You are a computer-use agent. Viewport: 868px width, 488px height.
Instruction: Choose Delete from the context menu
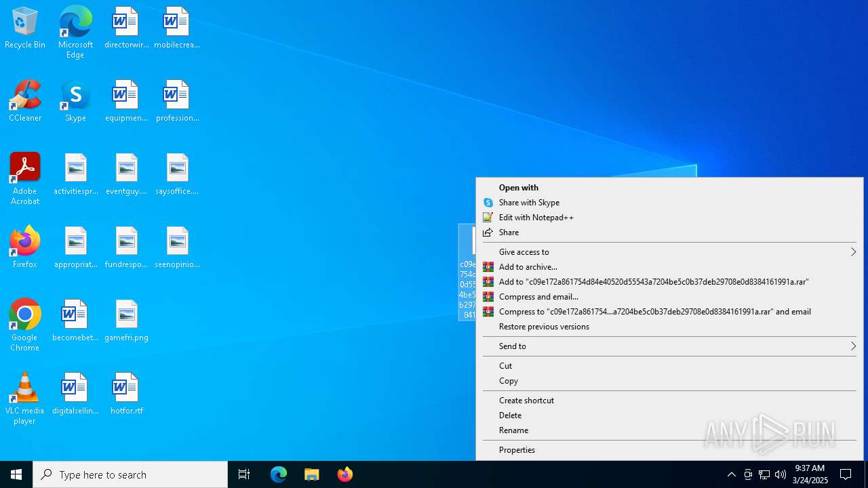point(669,415)
